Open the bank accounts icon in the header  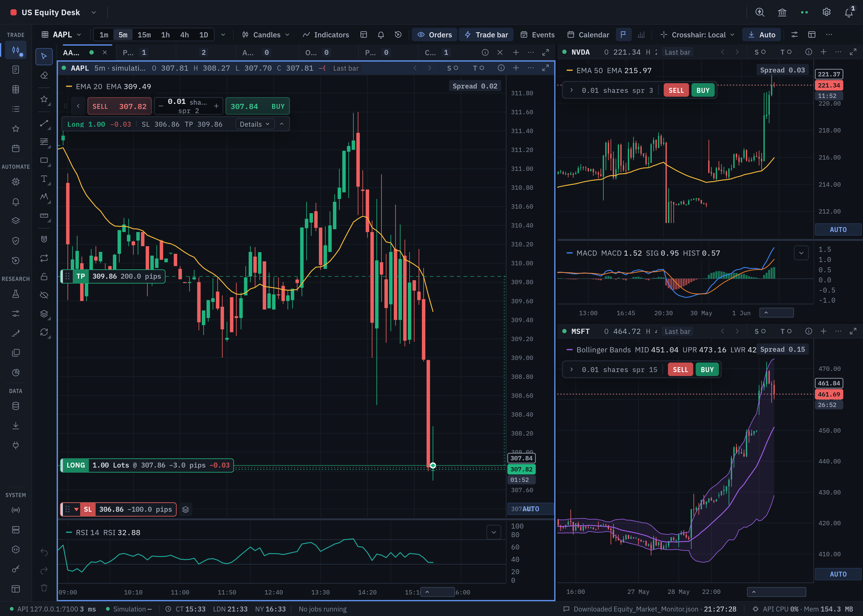click(x=782, y=12)
